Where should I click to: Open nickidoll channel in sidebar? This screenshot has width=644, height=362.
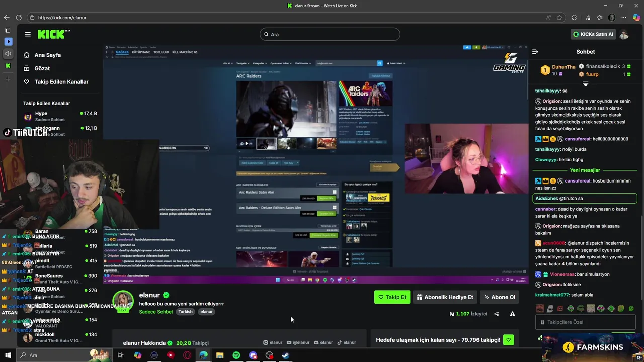click(60, 337)
